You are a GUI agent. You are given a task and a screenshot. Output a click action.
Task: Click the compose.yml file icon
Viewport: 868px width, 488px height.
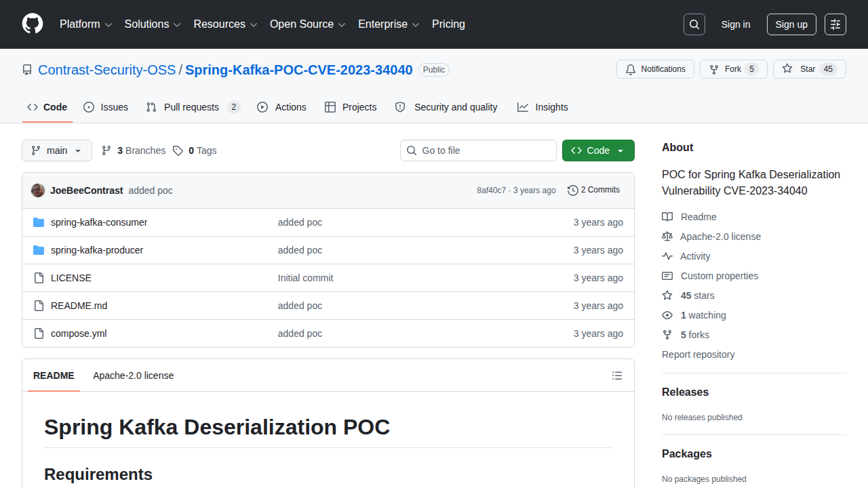coord(39,333)
